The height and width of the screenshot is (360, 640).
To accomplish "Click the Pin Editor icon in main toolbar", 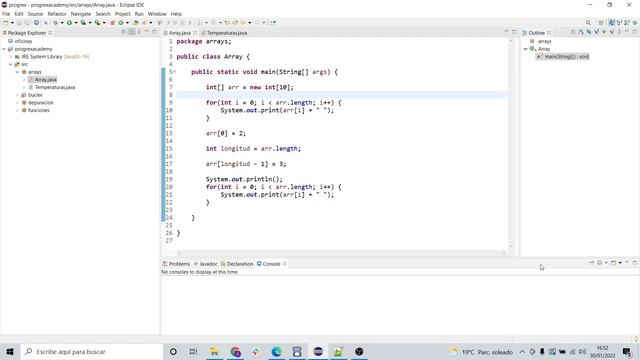I will click(273, 23).
